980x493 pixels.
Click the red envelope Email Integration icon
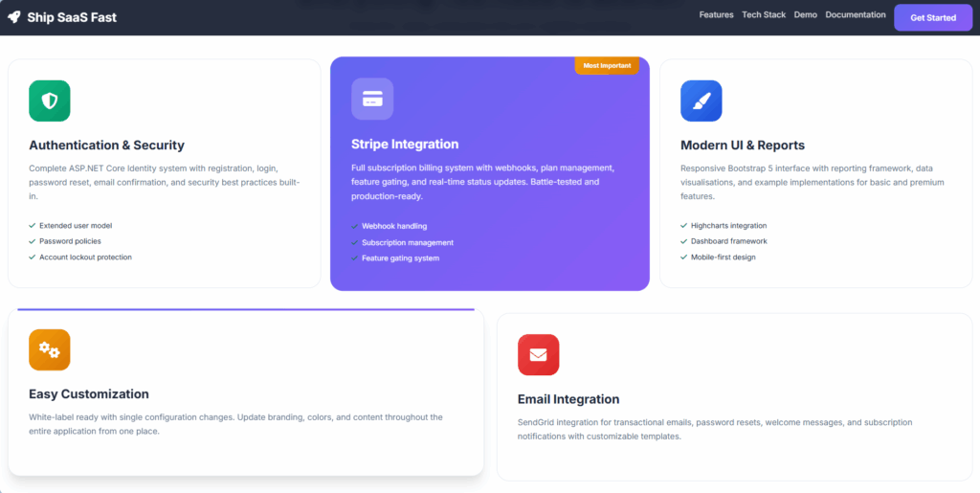[x=538, y=355]
